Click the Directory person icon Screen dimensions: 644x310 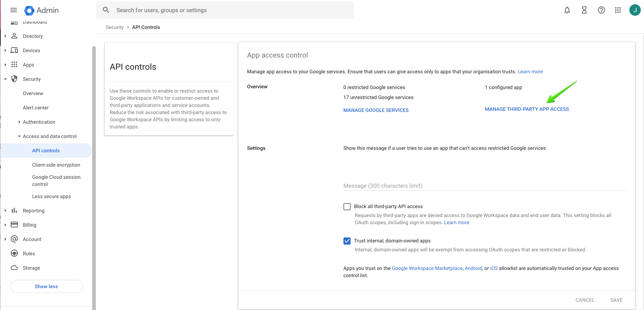pos(14,36)
